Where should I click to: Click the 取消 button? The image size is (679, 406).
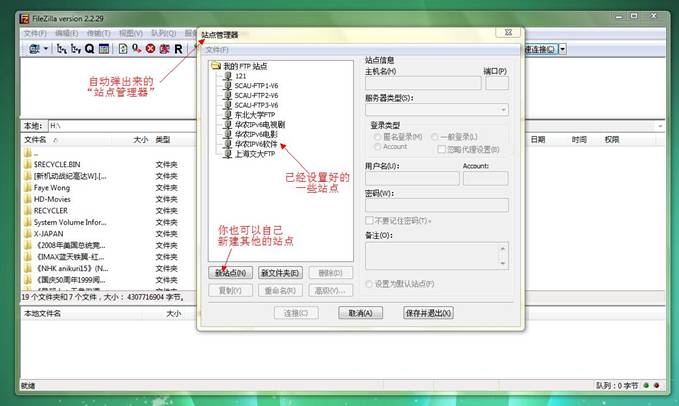pos(360,313)
